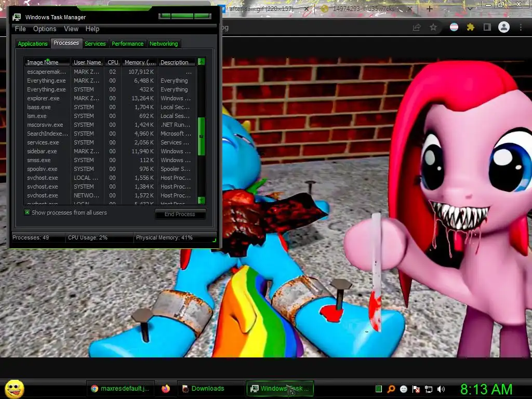Image resolution: width=532 pixels, height=399 pixels.
Task: Select the mscorsvw.exe process row
Action: [110, 125]
